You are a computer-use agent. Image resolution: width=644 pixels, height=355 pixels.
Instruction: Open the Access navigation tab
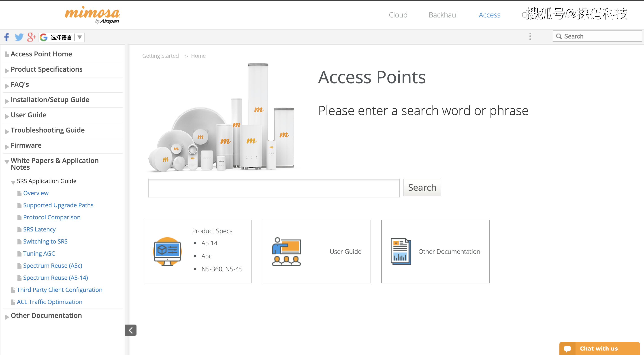(489, 15)
